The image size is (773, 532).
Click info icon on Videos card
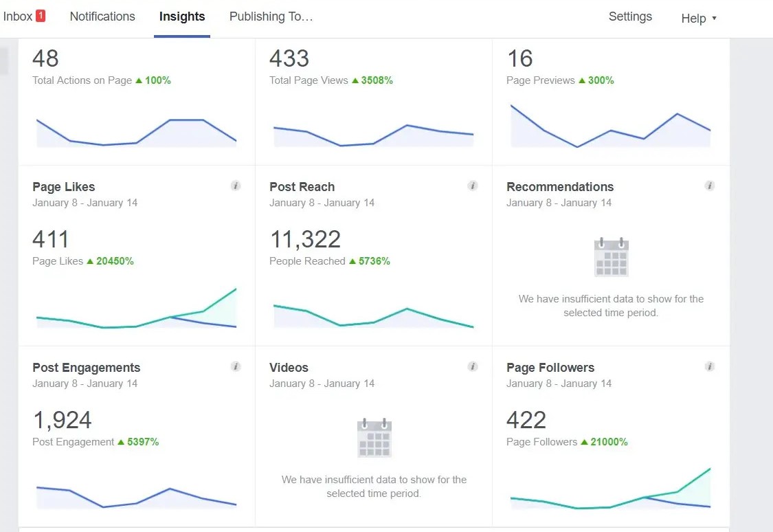(x=473, y=366)
